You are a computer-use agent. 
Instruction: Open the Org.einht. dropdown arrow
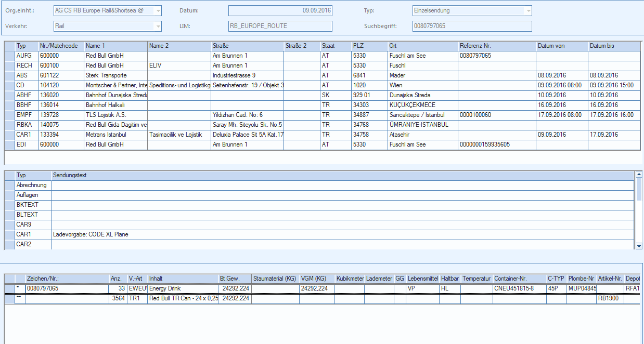point(158,10)
